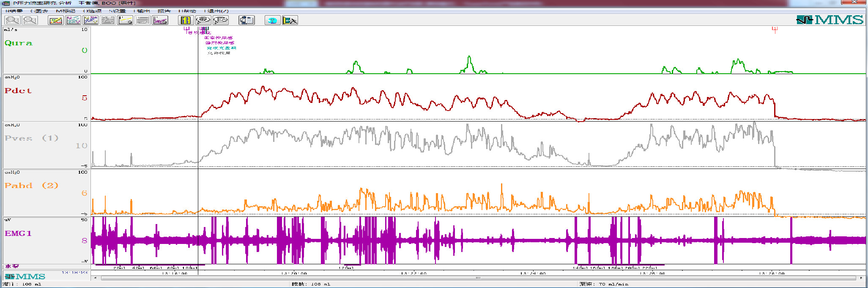Screen dimensions: 868x288
Task: Click the exit door toolbar icon
Action: click(290, 20)
